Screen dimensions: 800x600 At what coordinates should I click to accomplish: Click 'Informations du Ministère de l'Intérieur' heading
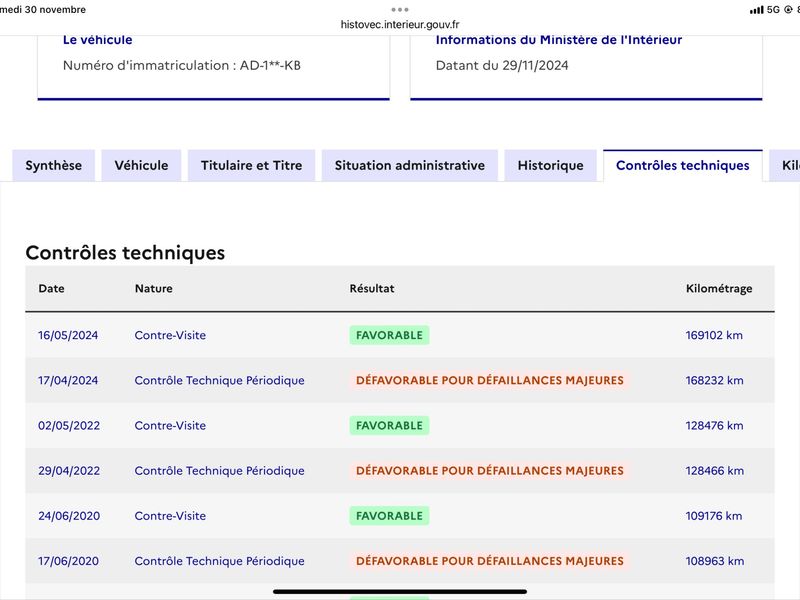click(559, 40)
